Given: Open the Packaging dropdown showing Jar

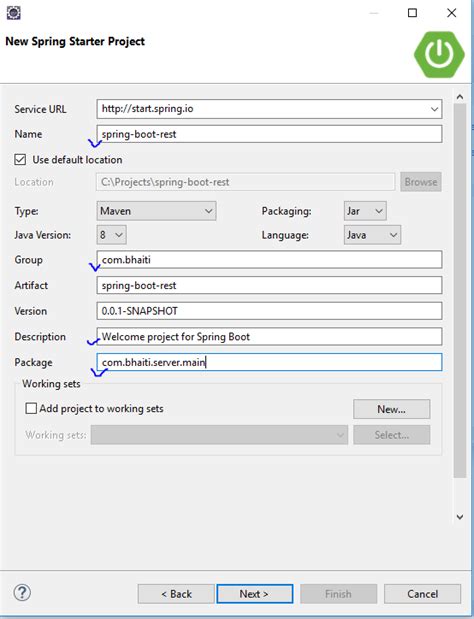Looking at the screenshot, I should (365, 211).
